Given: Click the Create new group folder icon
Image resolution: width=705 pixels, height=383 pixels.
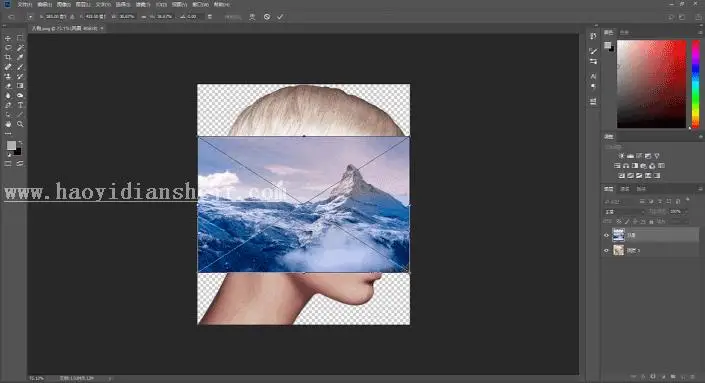Looking at the screenshot, I should click(673, 376).
